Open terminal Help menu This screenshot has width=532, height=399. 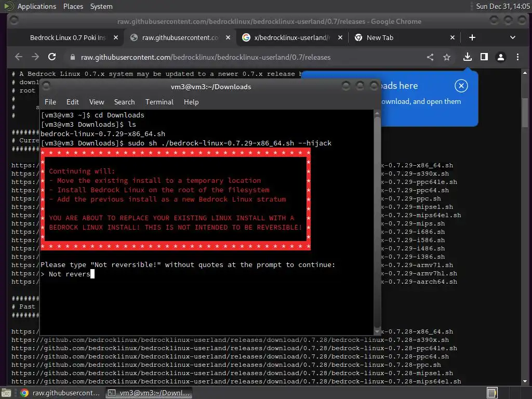point(191,102)
